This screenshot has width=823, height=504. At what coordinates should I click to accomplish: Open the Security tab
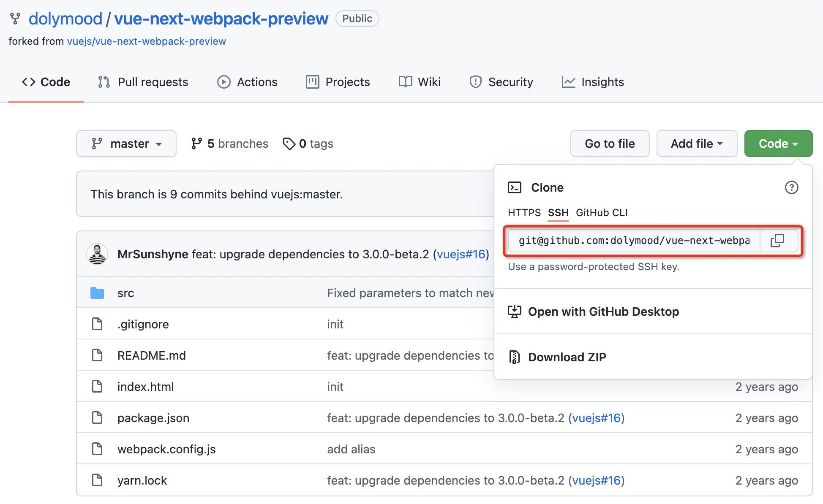501,82
